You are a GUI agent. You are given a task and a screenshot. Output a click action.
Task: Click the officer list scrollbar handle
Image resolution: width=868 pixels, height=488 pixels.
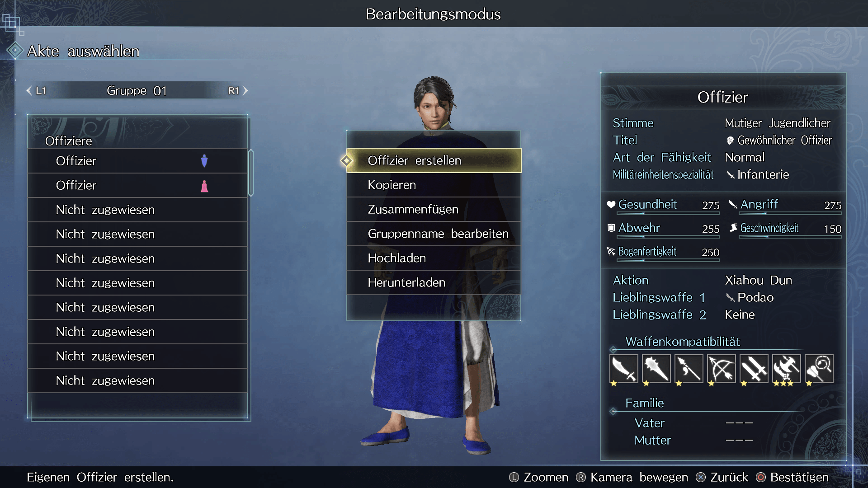tap(251, 173)
